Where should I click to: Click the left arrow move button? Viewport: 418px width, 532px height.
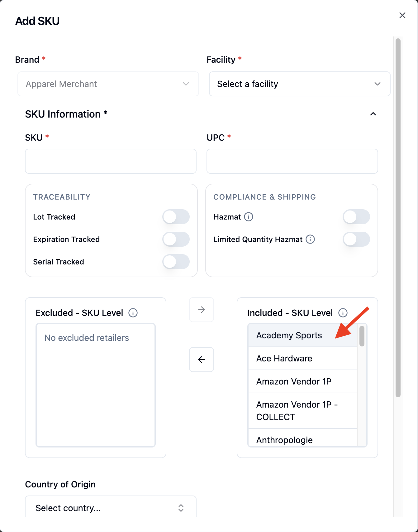coord(202,360)
